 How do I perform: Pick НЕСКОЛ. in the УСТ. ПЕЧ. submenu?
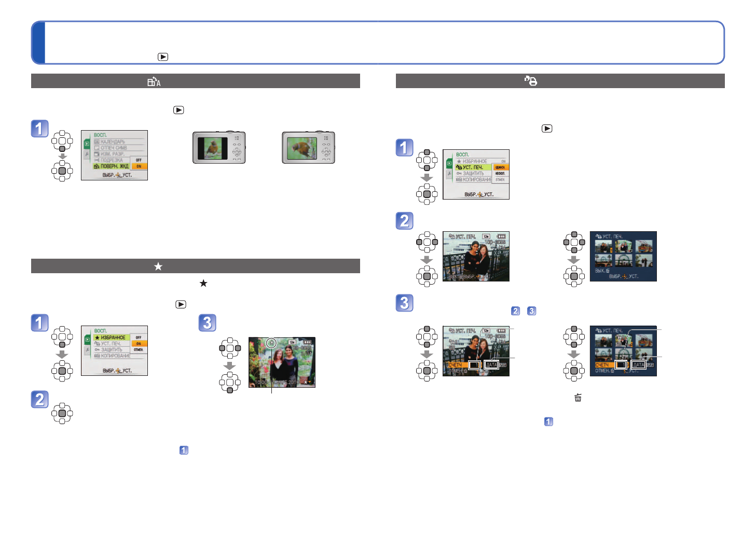tap(500, 174)
